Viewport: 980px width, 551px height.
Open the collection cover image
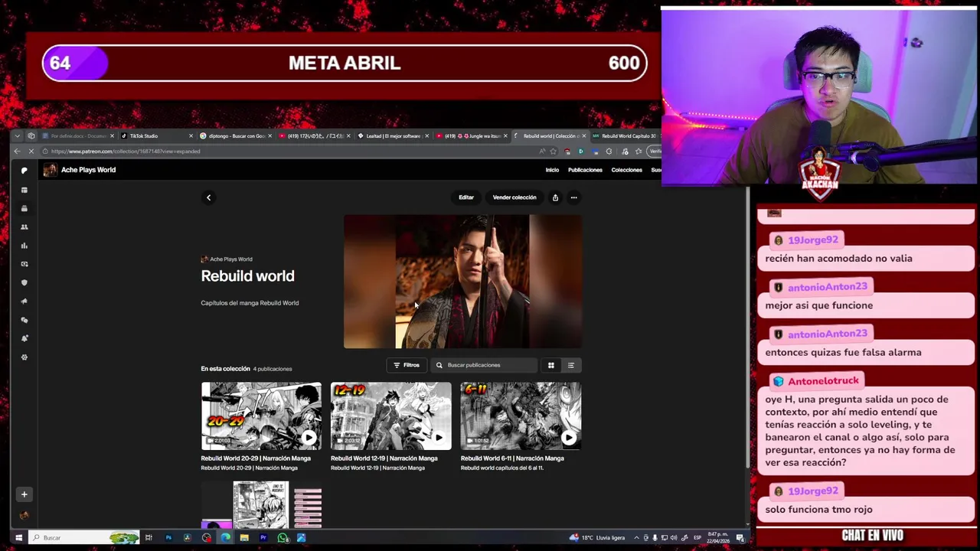coord(462,282)
